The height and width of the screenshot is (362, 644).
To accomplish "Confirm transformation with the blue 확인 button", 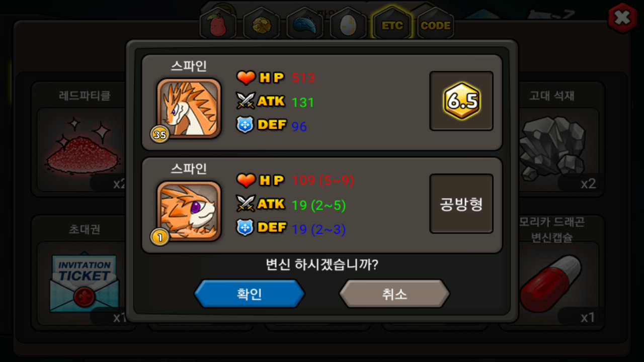I will (x=250, y=294).
